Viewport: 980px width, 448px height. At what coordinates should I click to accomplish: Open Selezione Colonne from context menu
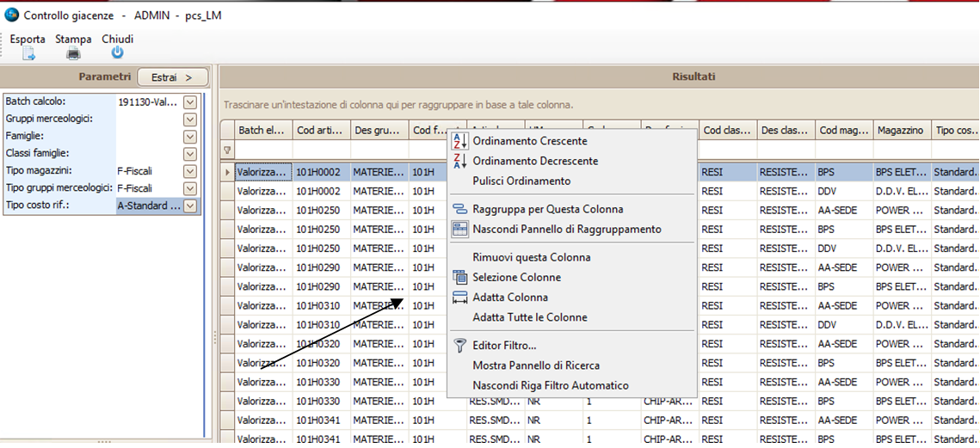[x=516, y=278]
